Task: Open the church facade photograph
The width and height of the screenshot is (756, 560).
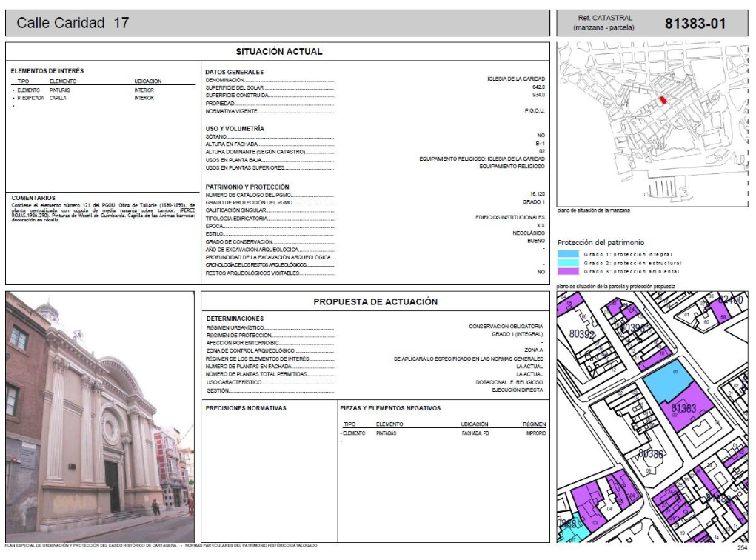Action: pos(99,417)
